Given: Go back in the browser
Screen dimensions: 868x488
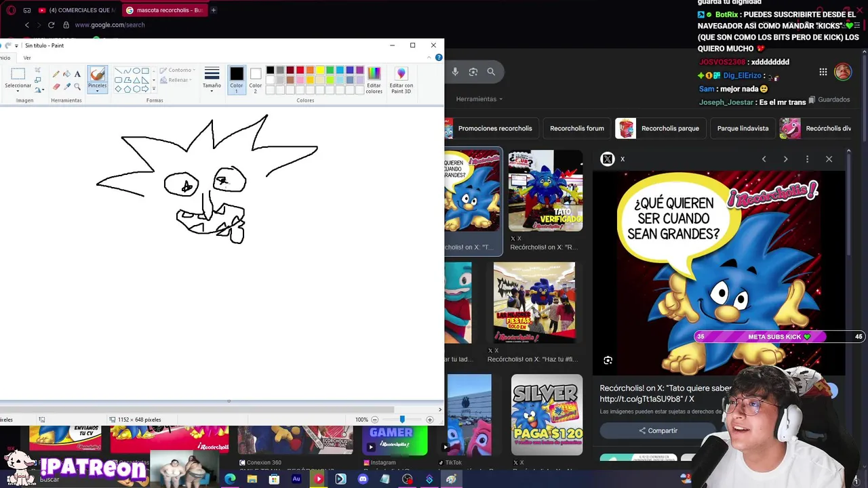Looking at the screenshot, I should (27, 25).
